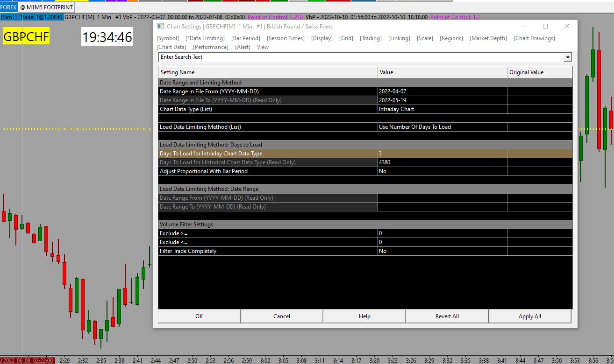Open the search text dropdown arrow
The height and width of the screenshot is (364, 614).
[x=568, y=57]
